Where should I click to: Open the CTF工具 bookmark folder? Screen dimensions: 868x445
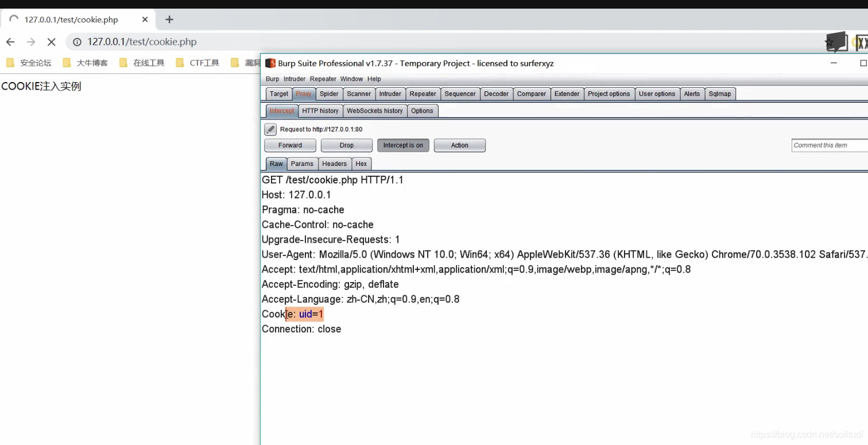pos(197,63)
